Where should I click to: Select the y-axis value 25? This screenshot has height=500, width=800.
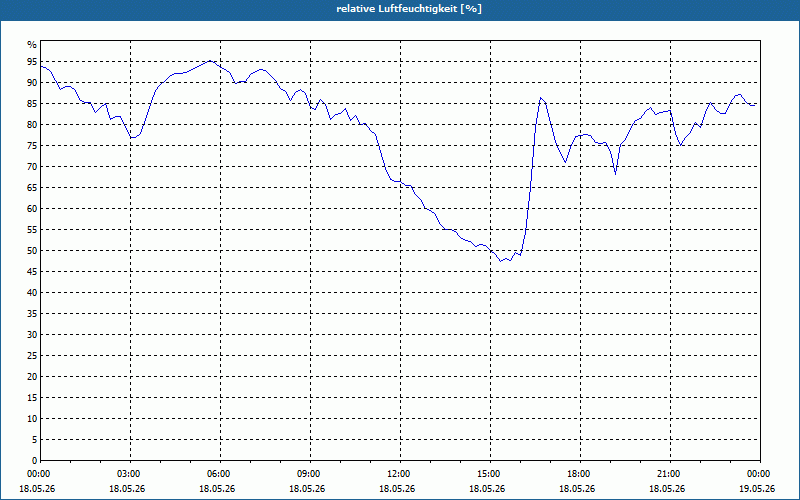[x=32, y=356]
